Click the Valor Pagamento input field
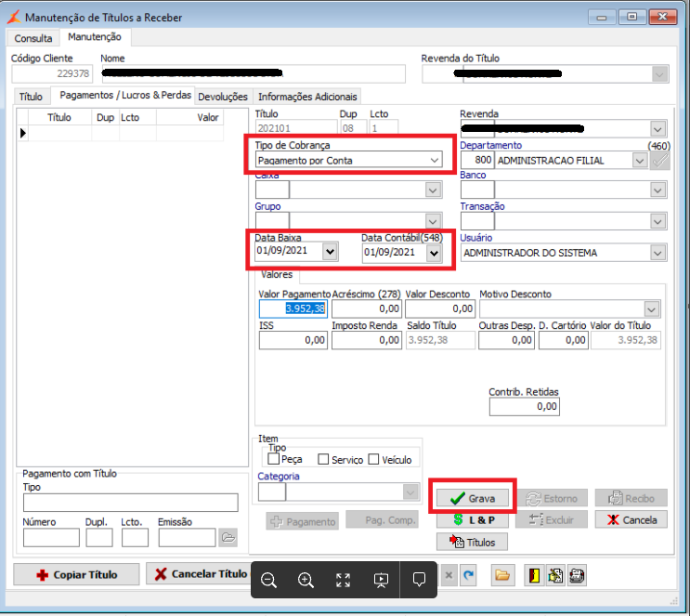The height and width of the screenshot is (616, 690). (293, 308)
